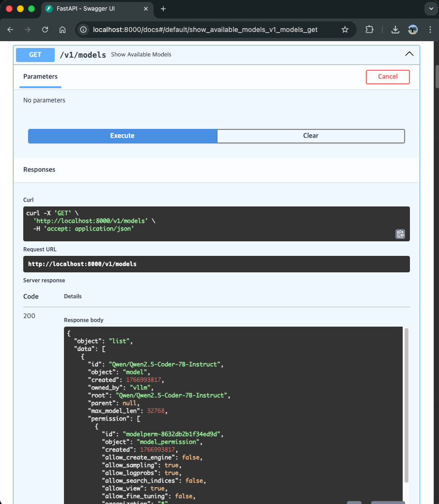Reload the Swagger UI page
This screenshot has height=504, width=439.
(x=45, y=30)
